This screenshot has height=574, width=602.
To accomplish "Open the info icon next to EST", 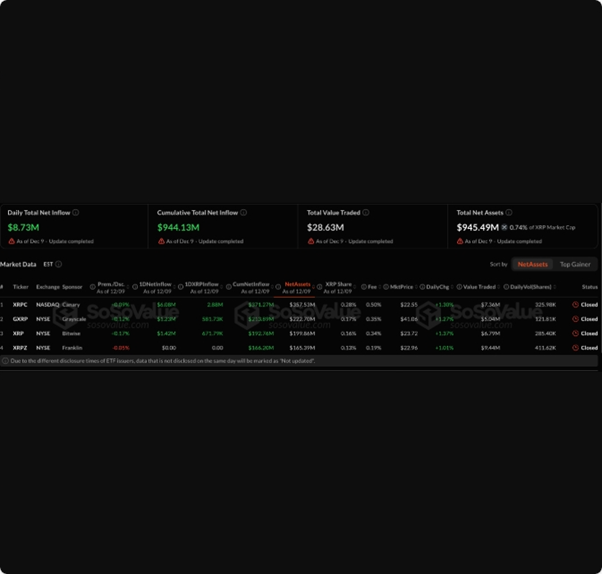I will 59,264.
